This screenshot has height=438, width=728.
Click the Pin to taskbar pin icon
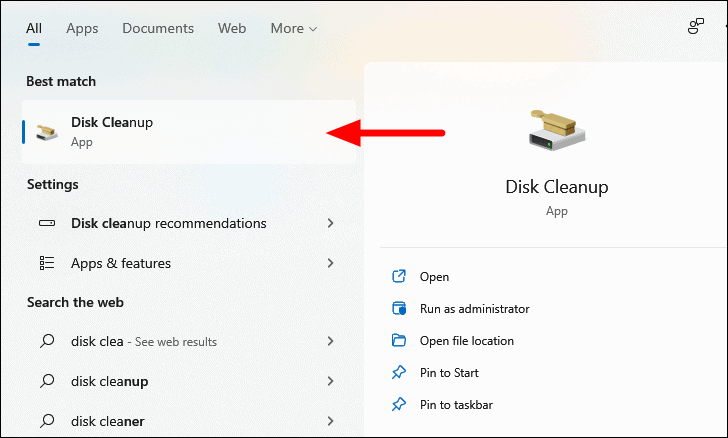click(399, 405)
